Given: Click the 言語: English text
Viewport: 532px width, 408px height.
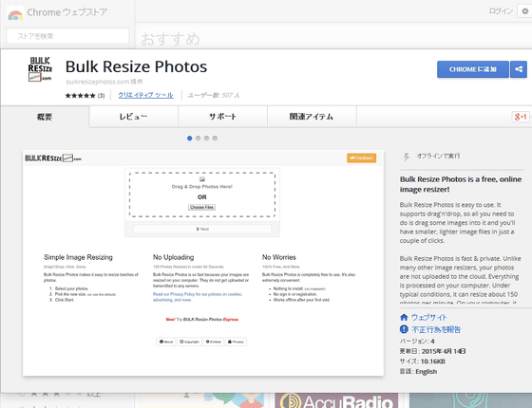Looking at the screenshot, I should point(418,372).
